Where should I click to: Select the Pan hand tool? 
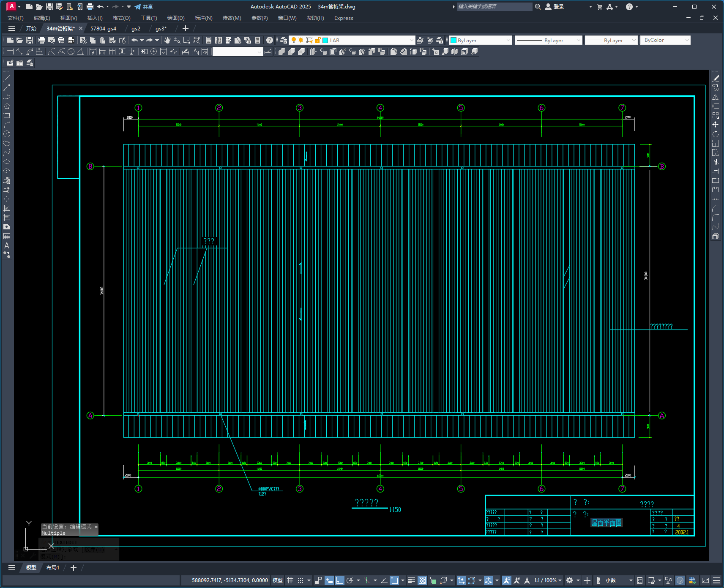click(167, 40)
